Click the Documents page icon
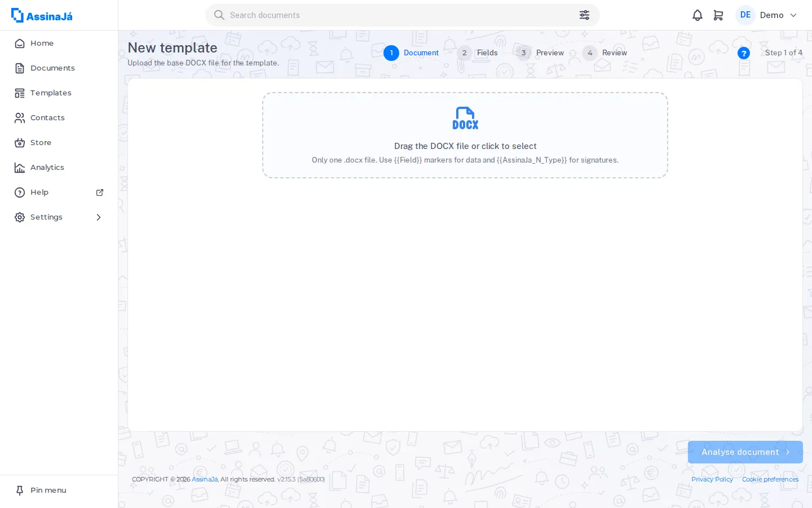The image size is (812, 508). [20, 68]
